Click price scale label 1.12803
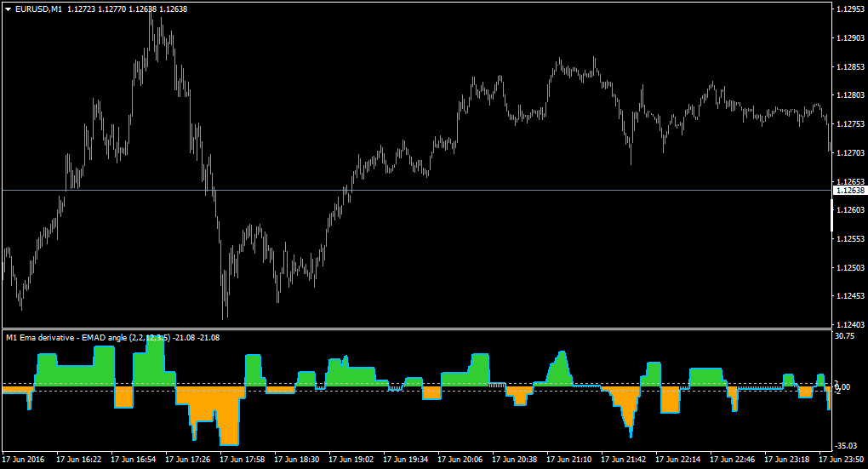The height and width of the screenshot is (469, 868). click(850, 95)
